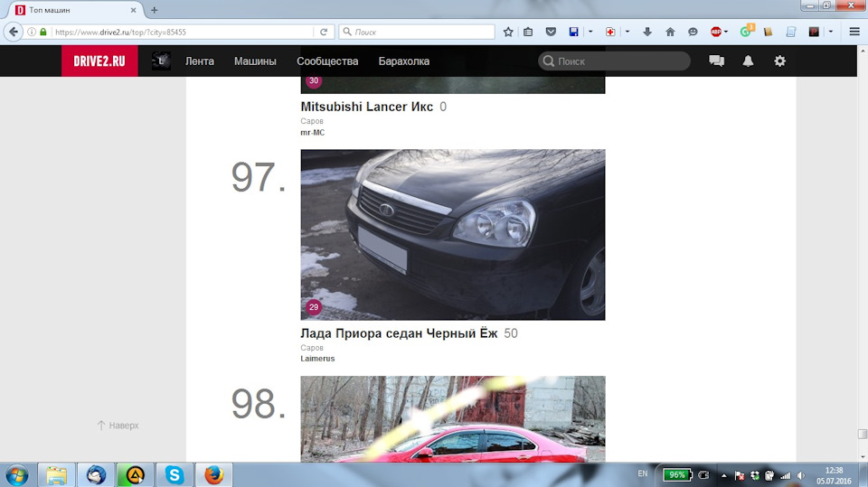The height and width of the screenshot is (487, 868).
Task: Open Drive2 messages chat icon
Action: click(716, 61)
